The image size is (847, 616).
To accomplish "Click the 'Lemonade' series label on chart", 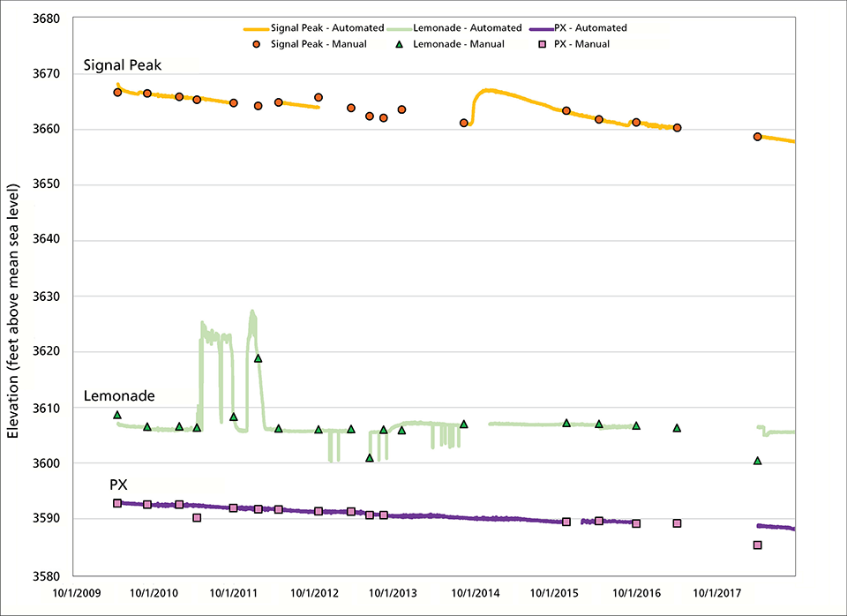I will click(119, 396).
